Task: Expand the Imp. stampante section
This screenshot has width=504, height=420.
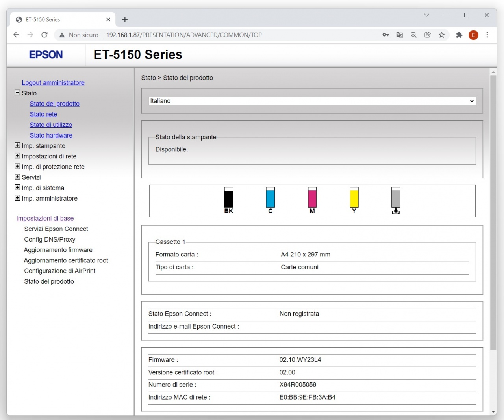Action: pos(17,145)
